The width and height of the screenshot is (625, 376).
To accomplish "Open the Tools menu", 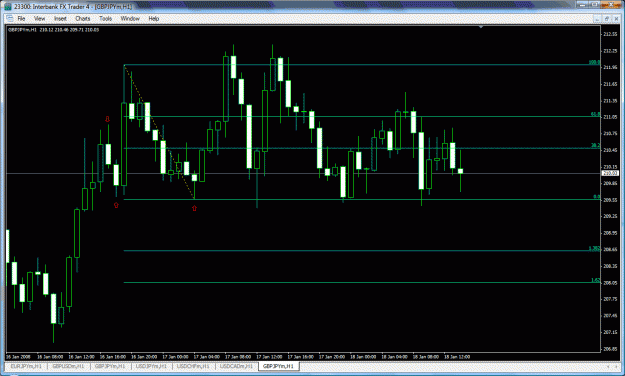I will click(105, 18).
